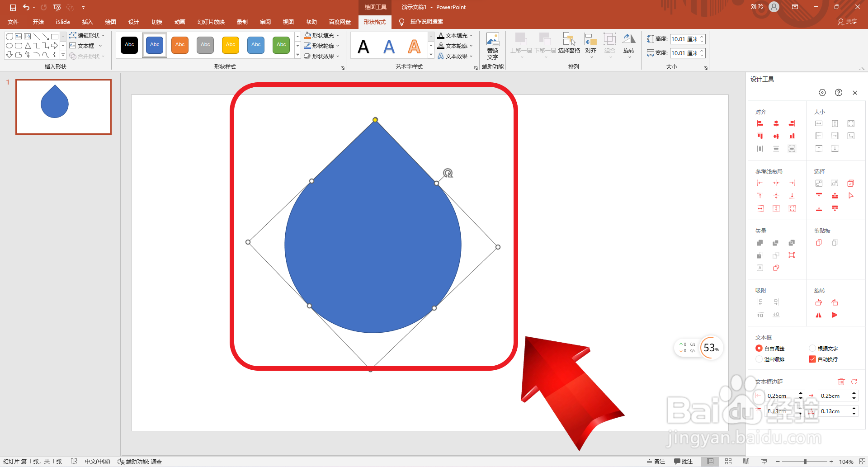Switch to iSlide tab

(63, 22)
